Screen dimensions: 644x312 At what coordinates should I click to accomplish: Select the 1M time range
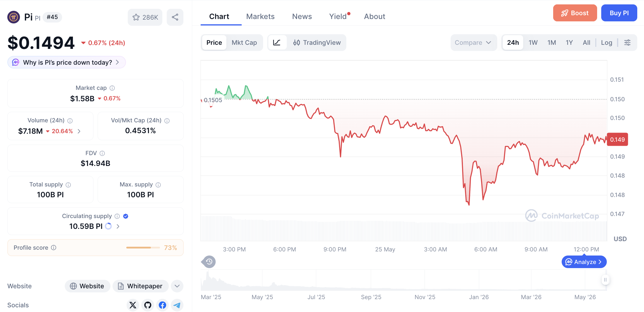point(552,43)
